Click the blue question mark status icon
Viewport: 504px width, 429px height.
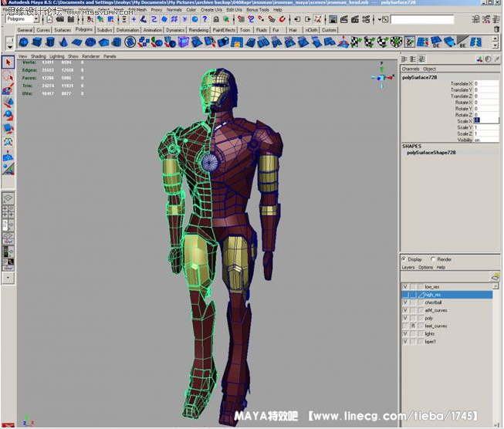[x=205, y=19]
